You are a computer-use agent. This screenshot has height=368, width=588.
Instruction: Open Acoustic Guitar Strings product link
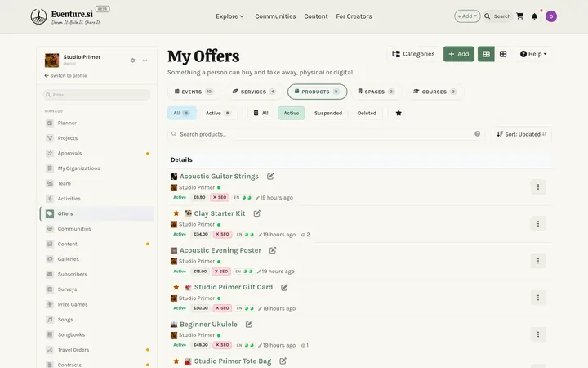tap(219, 176)
